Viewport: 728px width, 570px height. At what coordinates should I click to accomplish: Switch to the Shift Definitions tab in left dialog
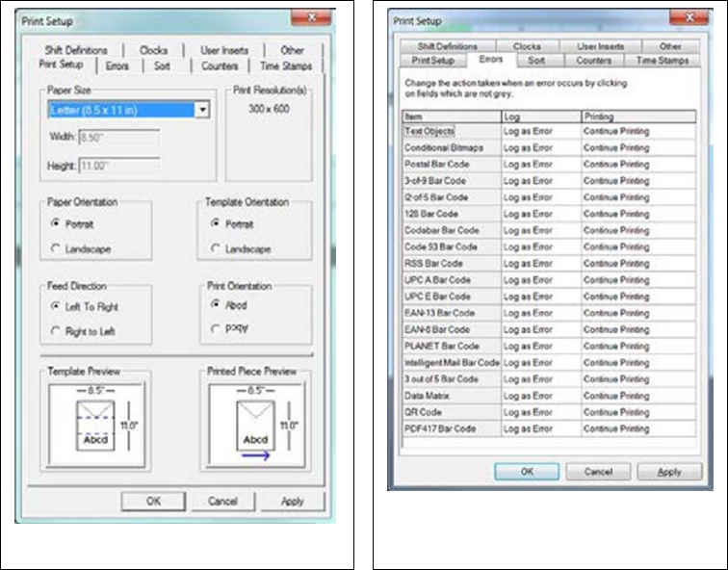click(76, 50)
